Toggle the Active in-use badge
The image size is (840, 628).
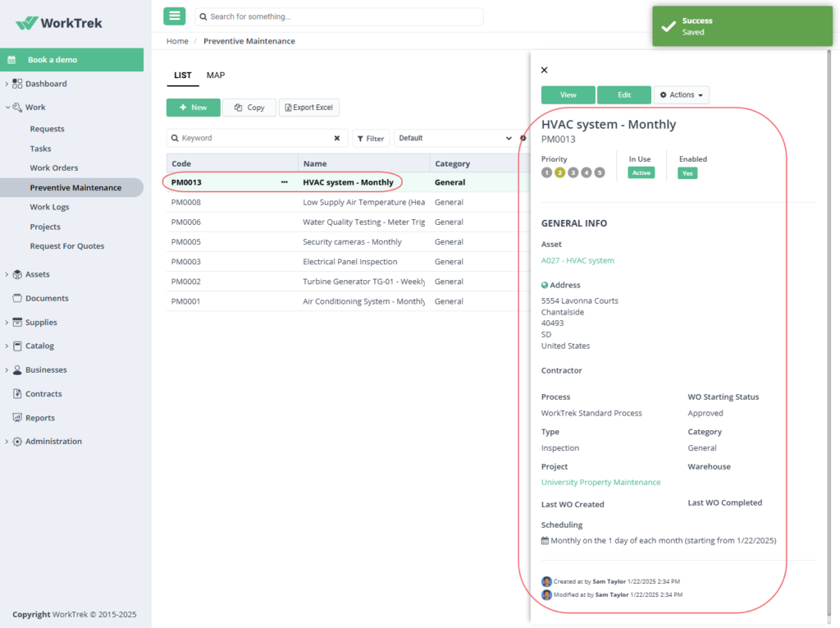click(641, 172)
